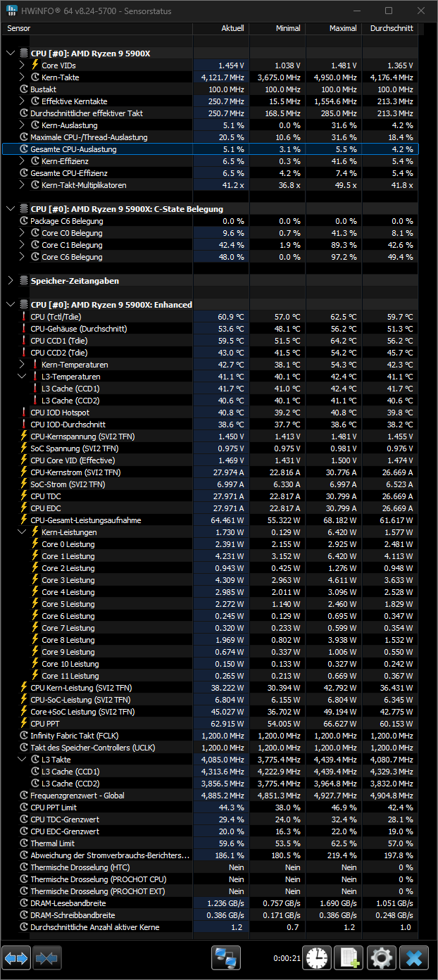Open the network remote monitoring icon
Screen dimensions: 438x980
point(226,958)
